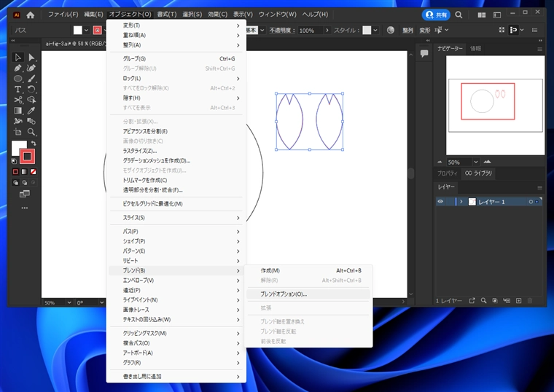Open status bar zoom 50% dropdown
This screenshot has height=392, width=554.
click(x=69, y=302)
